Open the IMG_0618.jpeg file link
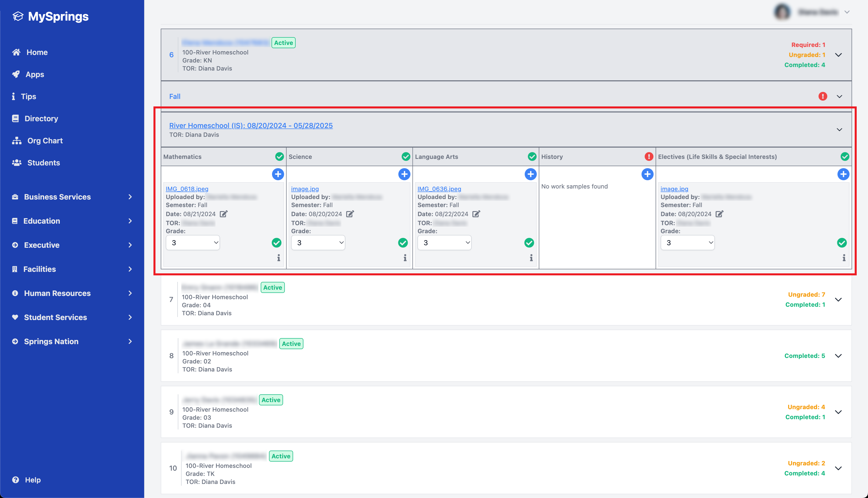Screen dimensions: 868x498 point(187,189)
